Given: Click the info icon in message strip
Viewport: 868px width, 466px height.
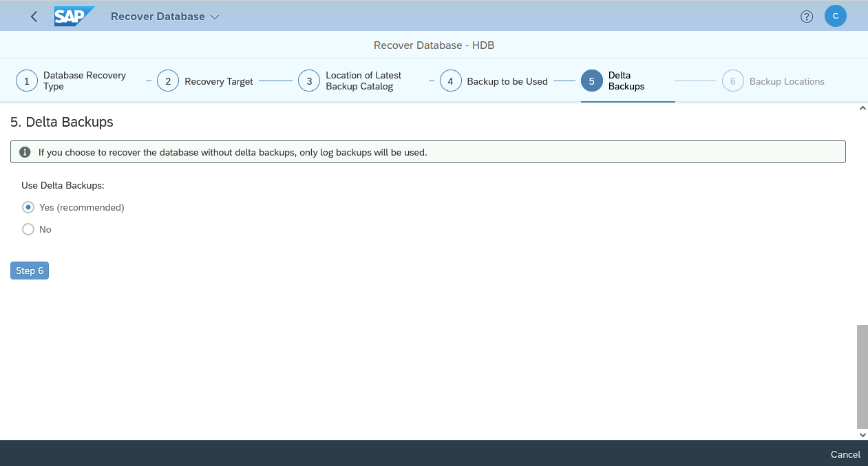Looking at the screenshot, I should coord(25,152).
